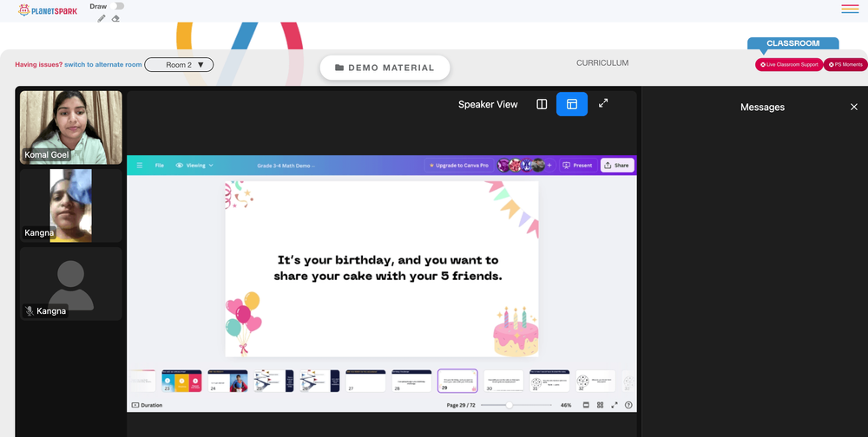Open Canva grid view icon
Image resolution: width=868 pixels, height=437 pixels.
600,405
